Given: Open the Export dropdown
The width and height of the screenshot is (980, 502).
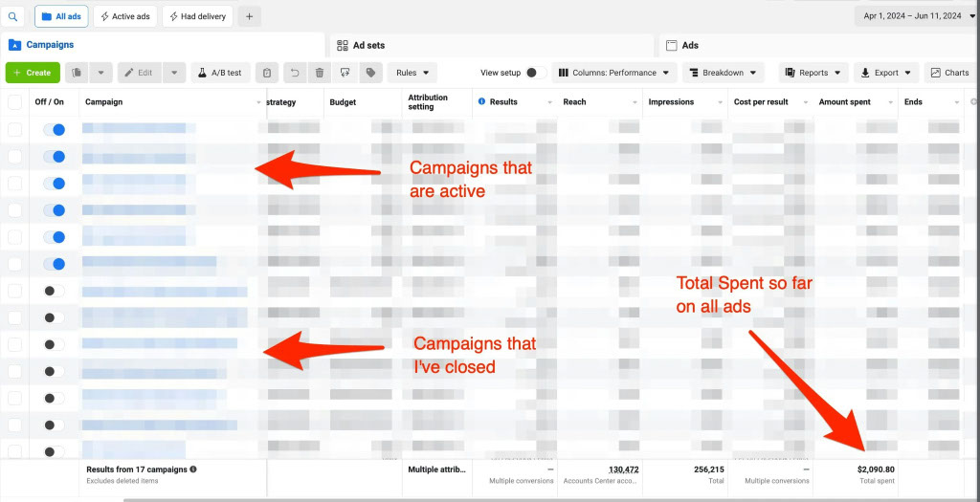Looking at the screenshot, I should point(886,73).
